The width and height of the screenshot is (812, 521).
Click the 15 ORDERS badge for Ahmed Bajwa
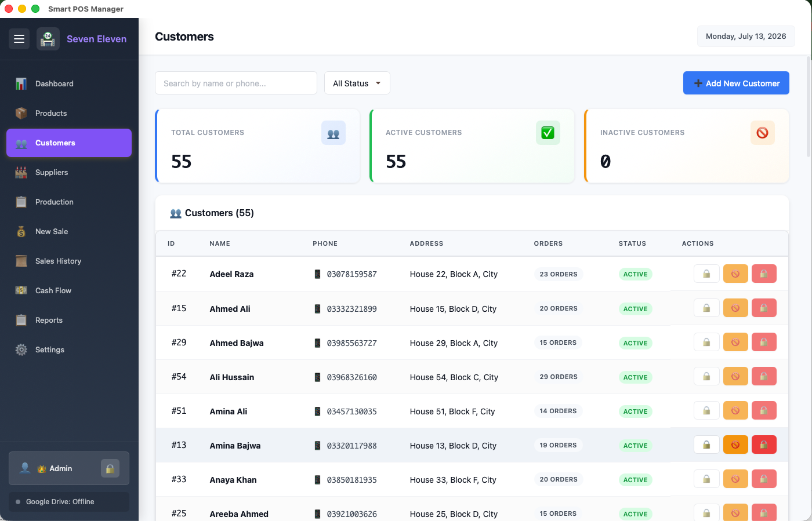(x=558, y=343)
